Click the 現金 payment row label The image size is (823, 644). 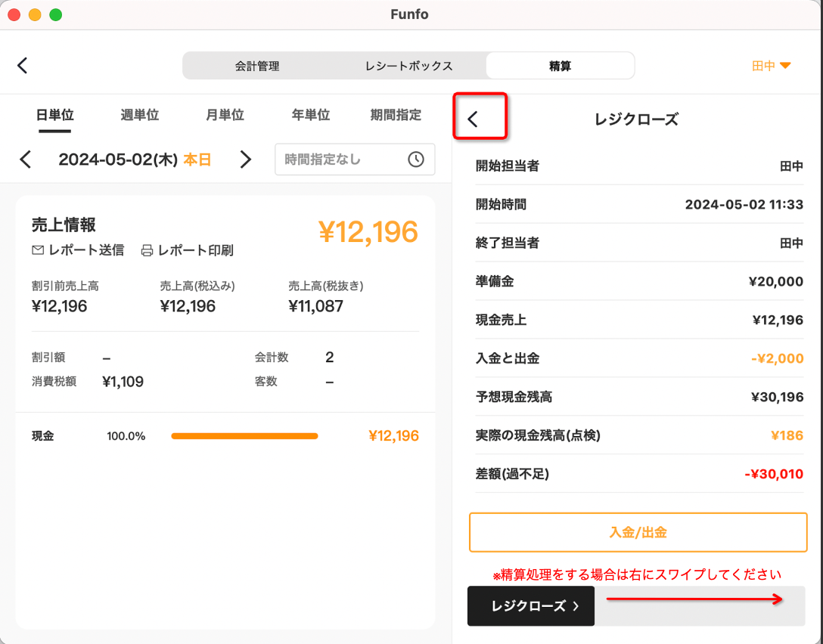[x=42, y=436]
